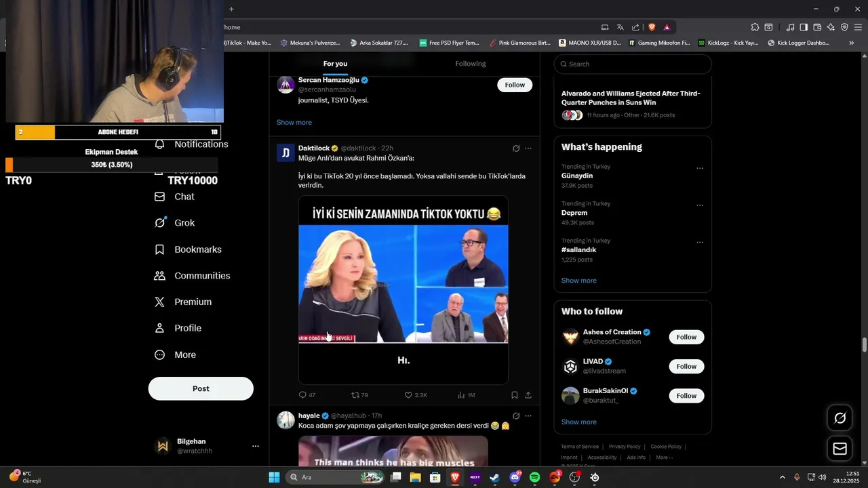This screenshot has height=488, width=868.
Task: Open the floating Grok button
Action: [x=840, y=418]
